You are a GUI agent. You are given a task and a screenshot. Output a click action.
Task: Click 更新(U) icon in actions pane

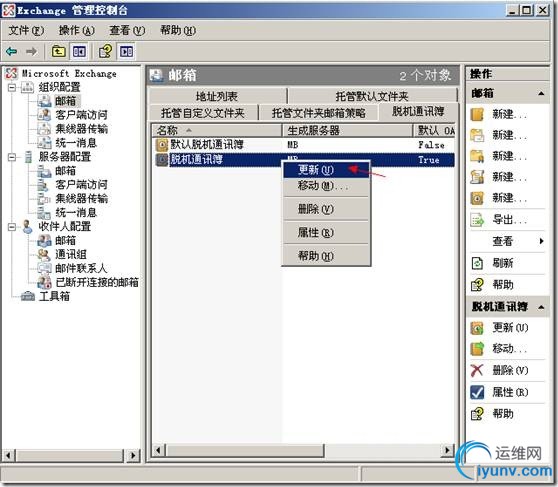coord(477,328)
